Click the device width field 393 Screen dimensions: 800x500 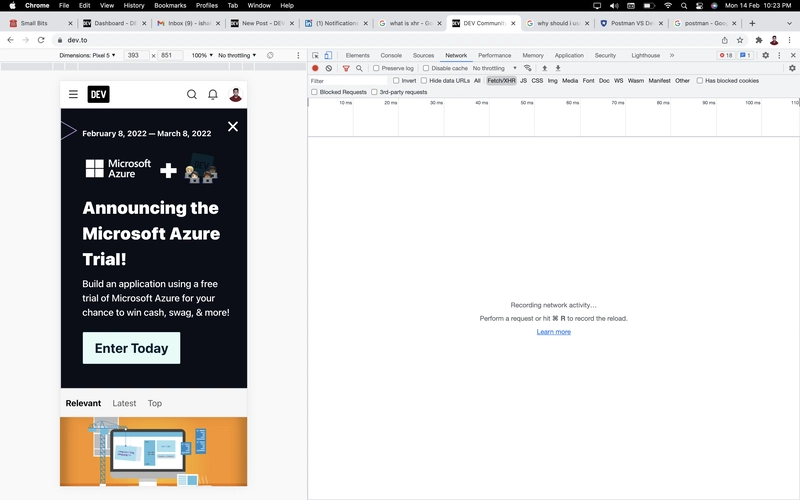coord(136,55)
